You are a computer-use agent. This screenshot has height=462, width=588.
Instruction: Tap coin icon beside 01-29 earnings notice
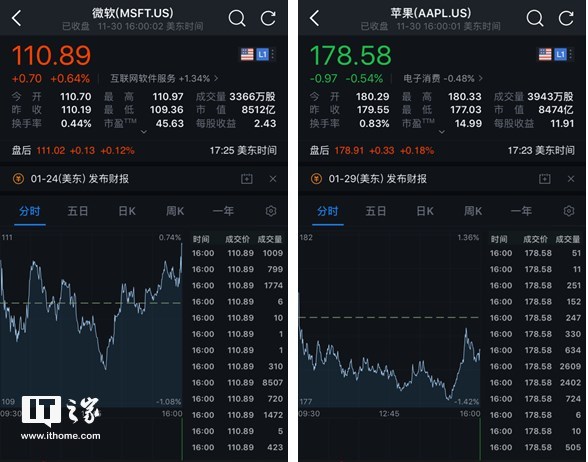(x=316, y=178)
